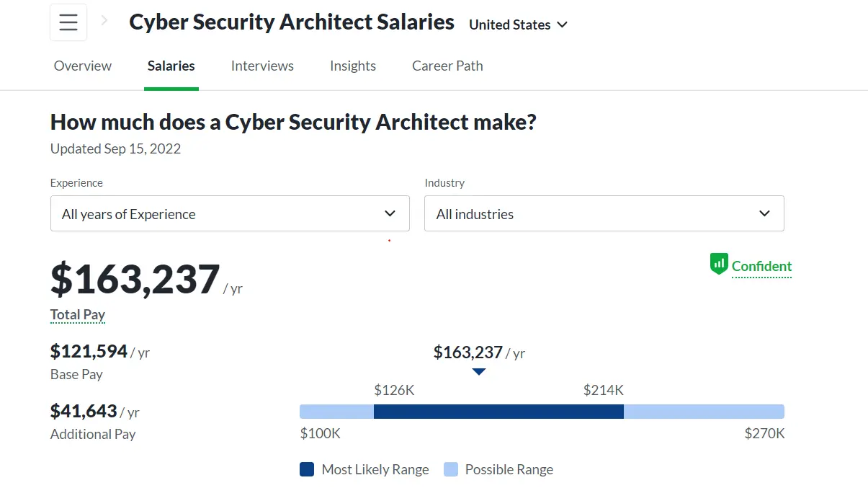The height and width of the screenshot is (488, 868).
Task: Click the Confident dotted link text
Action: [x=761, y=267]
